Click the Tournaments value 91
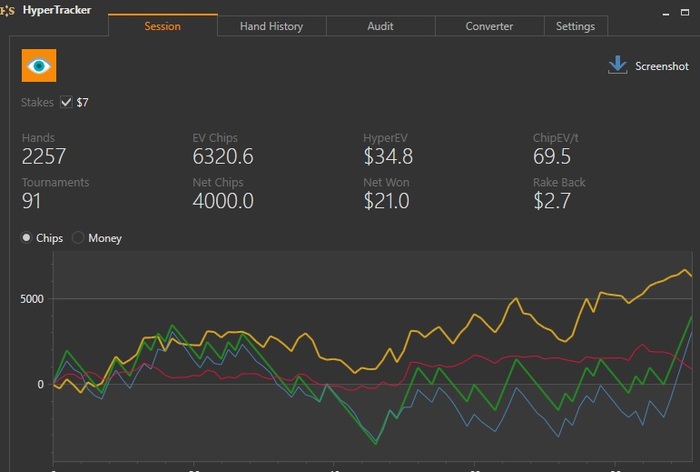The height and width of the screenshot is (472, 700). [x=31, y=201]
